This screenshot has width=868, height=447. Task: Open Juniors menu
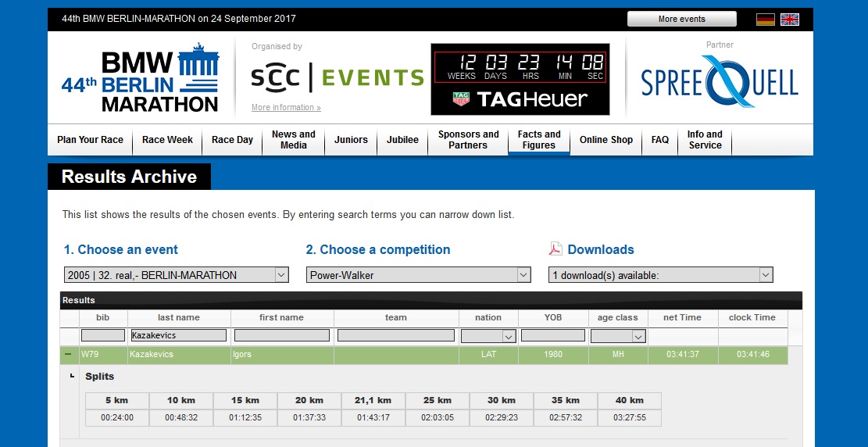[351, 140]
